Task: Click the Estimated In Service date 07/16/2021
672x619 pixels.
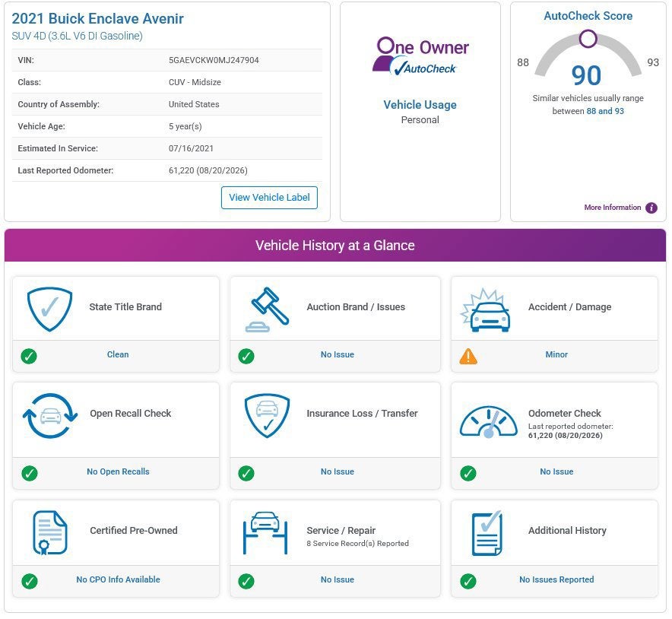Action: click(191, 148)
